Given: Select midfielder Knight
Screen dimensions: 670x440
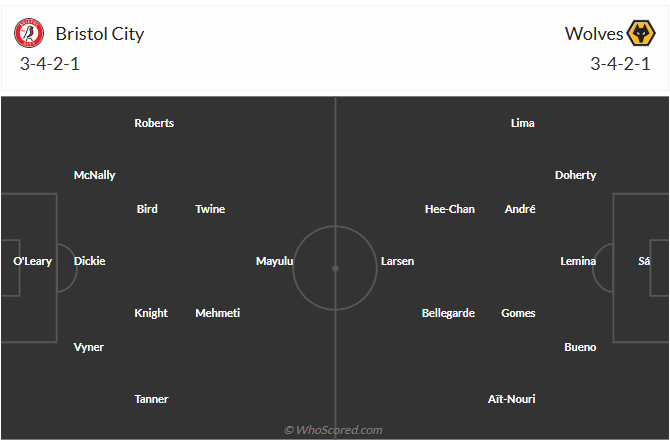Looking at the screenshot, I should (151, 313).
